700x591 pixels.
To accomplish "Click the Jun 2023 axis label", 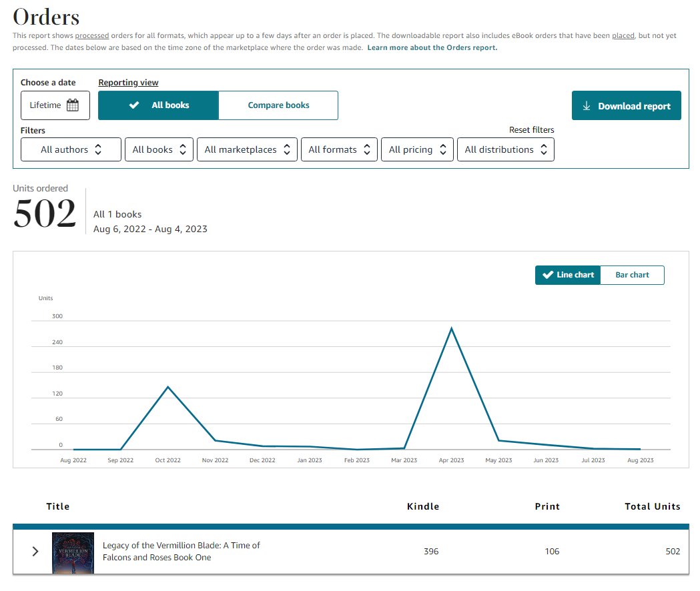I will tap(546, 460).
